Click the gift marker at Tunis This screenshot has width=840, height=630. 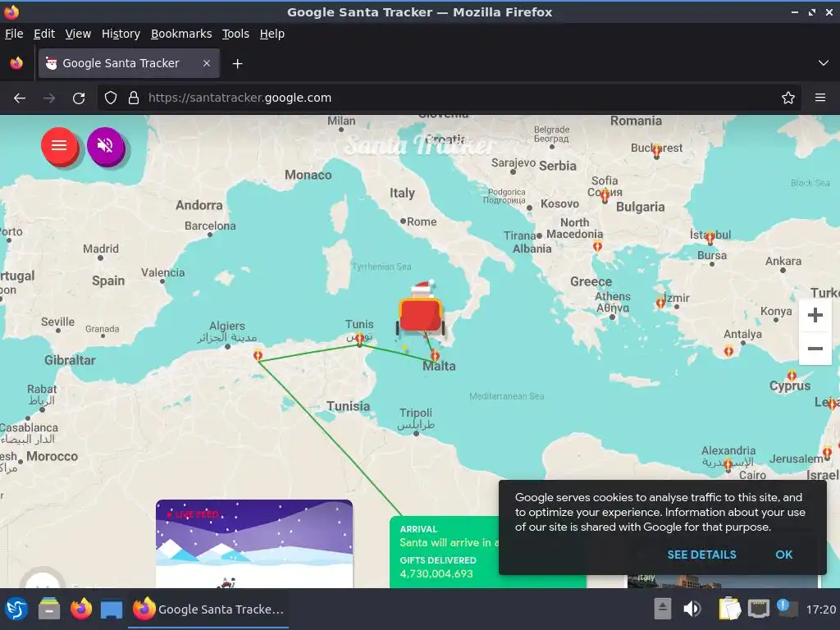click(359, 338)
